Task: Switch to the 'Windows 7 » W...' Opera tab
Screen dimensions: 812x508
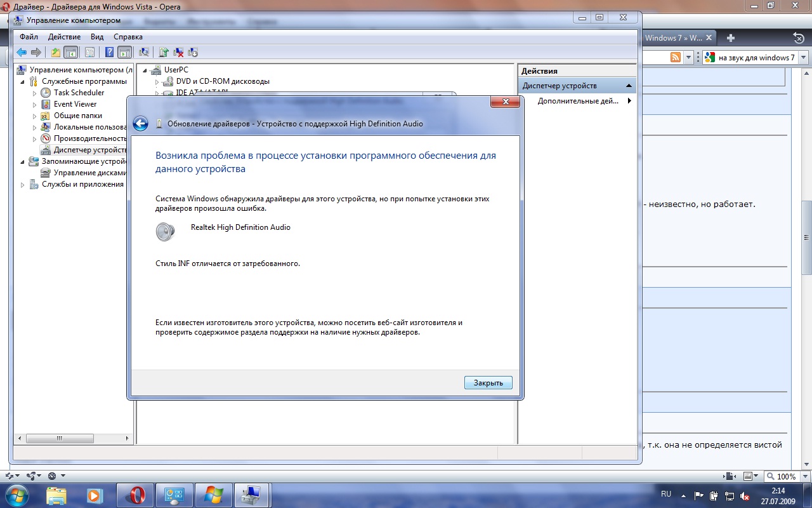Action: pyautogui.click(x=679, y=37)
